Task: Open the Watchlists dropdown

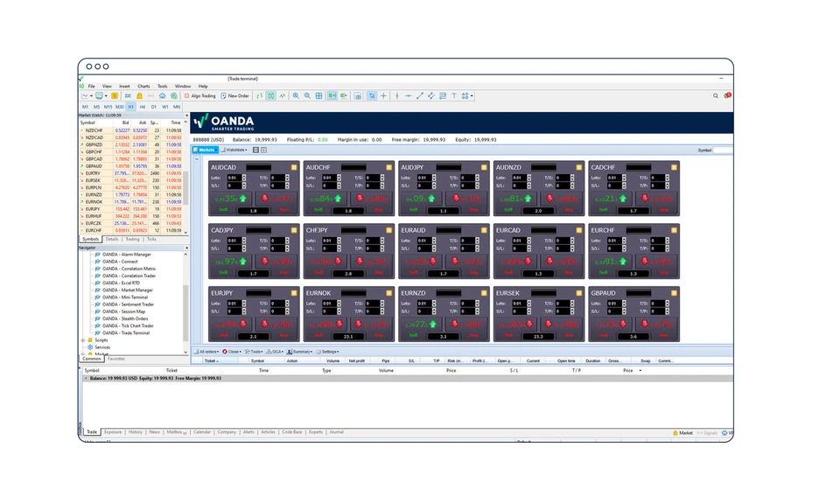Action: tap(234, 150)
